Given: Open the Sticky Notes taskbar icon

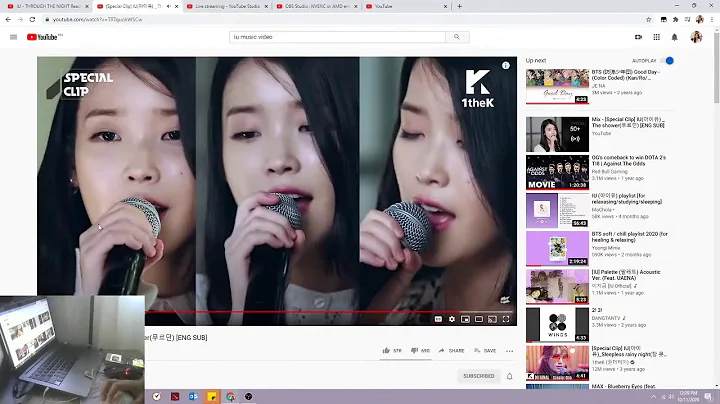Looking at the screenshot, I should [212, 397].
